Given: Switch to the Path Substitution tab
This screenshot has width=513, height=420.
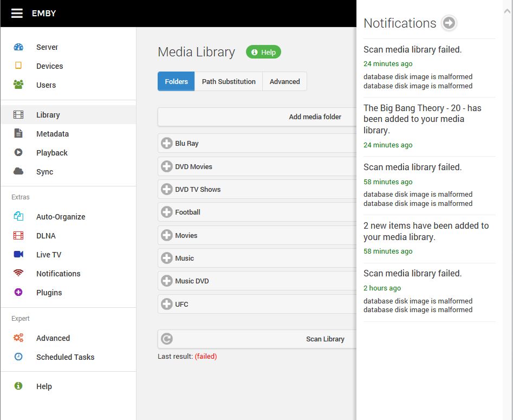Looking at the screenshot, I should pos(229,82).
